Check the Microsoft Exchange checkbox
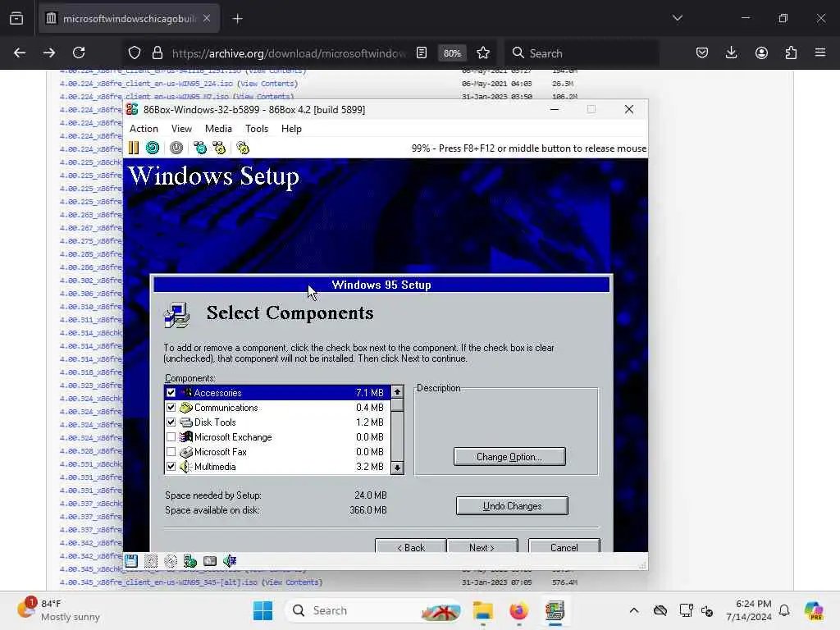Screen dimensions: 840x630 171,437
